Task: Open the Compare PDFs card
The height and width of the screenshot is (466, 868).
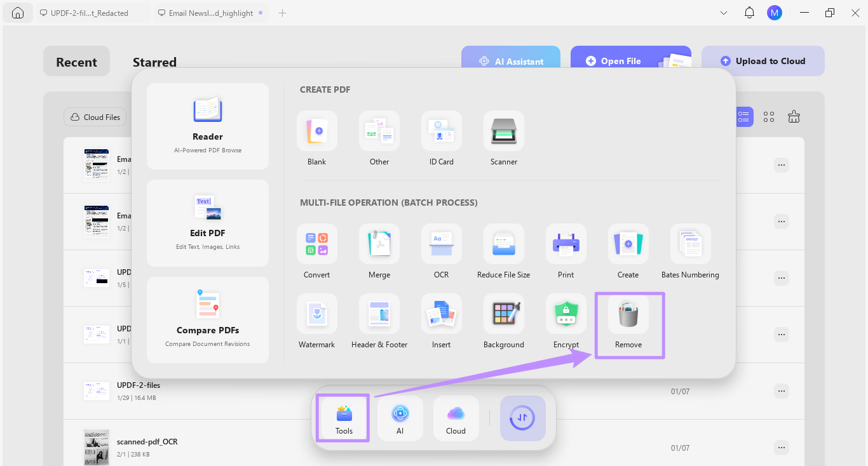Action: (x=208, y=320)
